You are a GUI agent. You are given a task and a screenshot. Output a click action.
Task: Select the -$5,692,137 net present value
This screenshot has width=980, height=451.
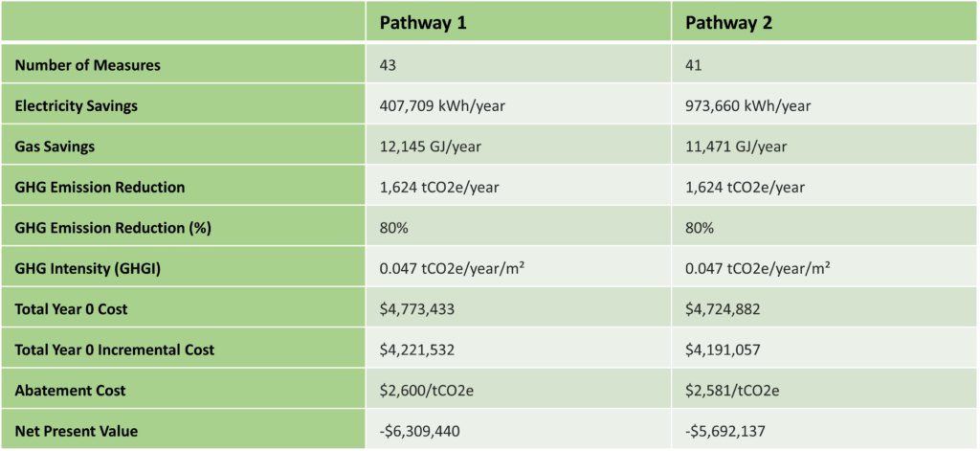point(726,431)
